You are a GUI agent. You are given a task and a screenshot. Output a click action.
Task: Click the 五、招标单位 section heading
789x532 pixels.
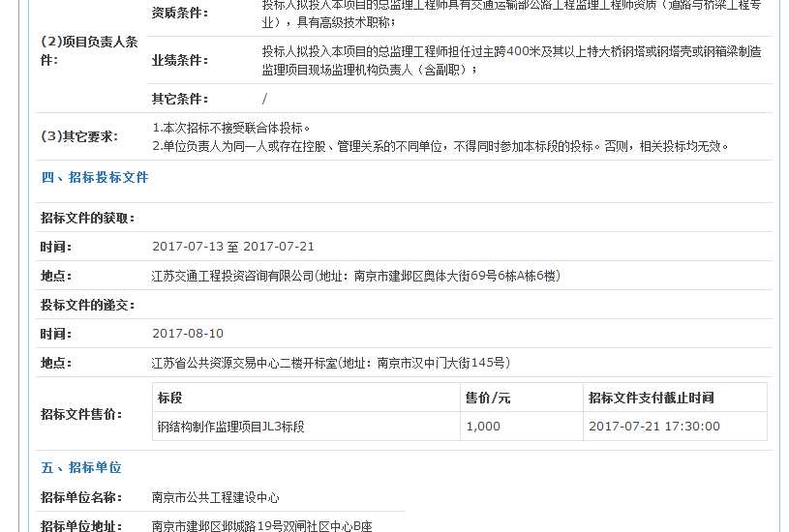(81, 467)
